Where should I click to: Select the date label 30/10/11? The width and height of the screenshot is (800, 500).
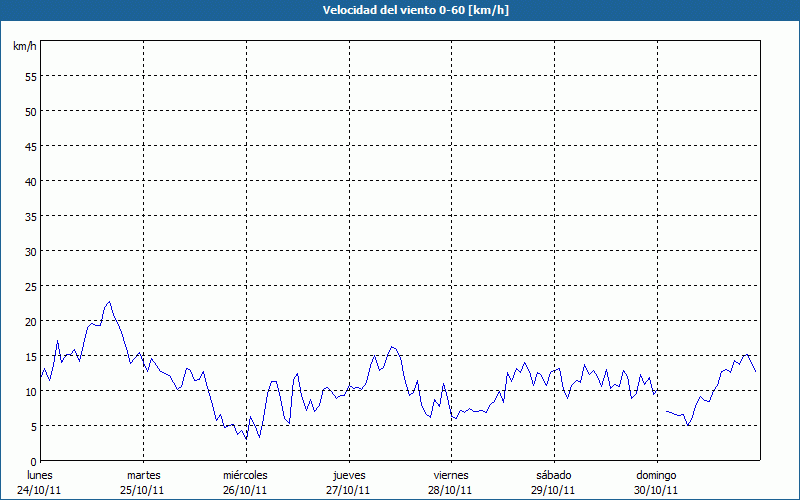[656, 490]
